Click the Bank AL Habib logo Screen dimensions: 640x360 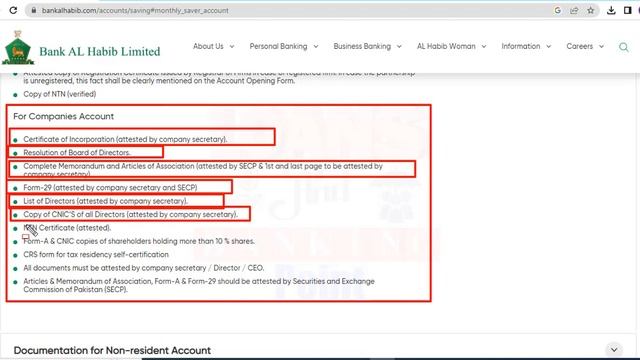tap(18, 48)
